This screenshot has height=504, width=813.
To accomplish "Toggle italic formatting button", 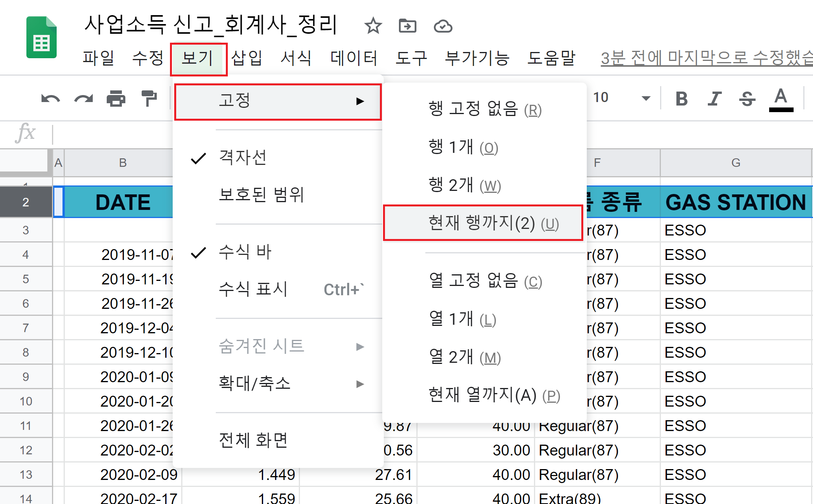I will [714, 99].
